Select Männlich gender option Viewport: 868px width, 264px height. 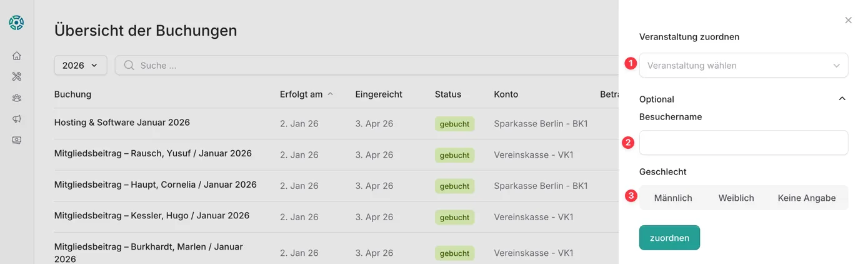click(x=673, y=198)
